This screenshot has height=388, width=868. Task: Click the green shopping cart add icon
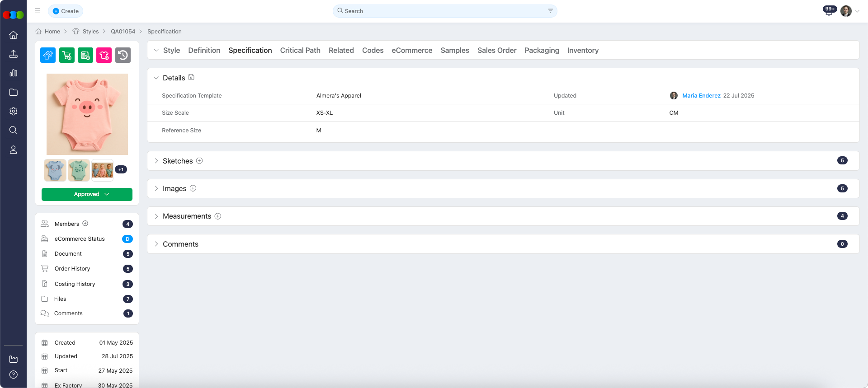click(x=67, y=55)
